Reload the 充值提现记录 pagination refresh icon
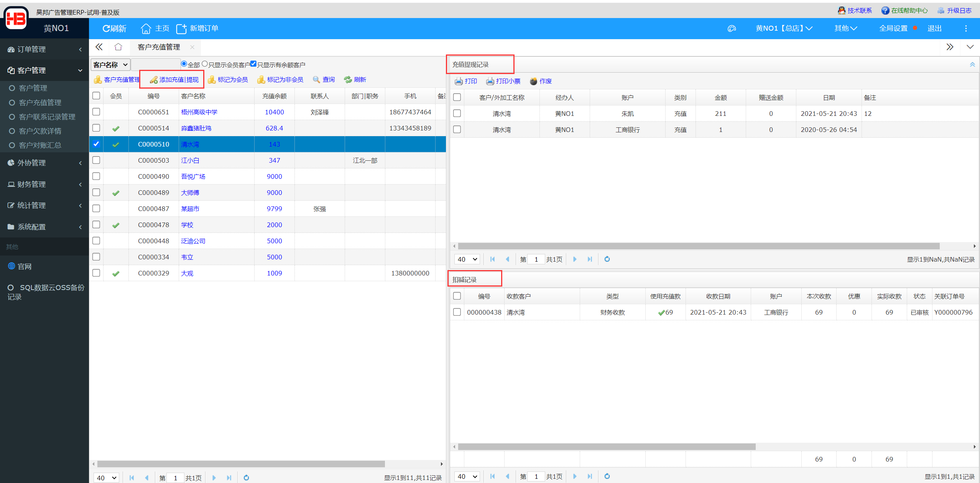Viewport: 980px width, 483px height. [x=607, y=259]
